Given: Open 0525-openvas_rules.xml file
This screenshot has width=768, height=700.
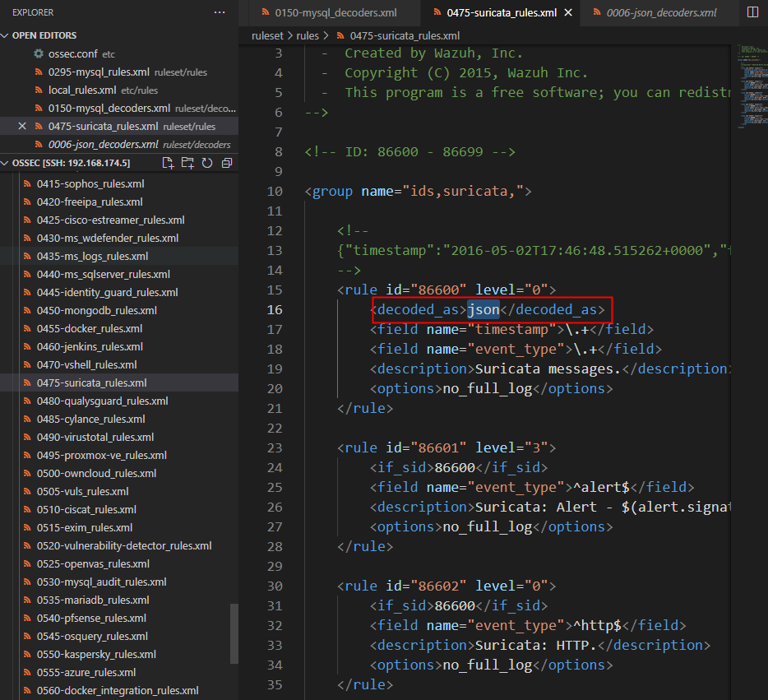Looking at the screenshot, I should tap(119, 564).
